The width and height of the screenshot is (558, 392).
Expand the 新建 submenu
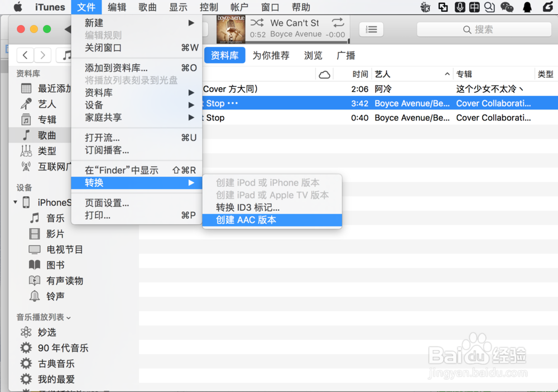(137, 23)
